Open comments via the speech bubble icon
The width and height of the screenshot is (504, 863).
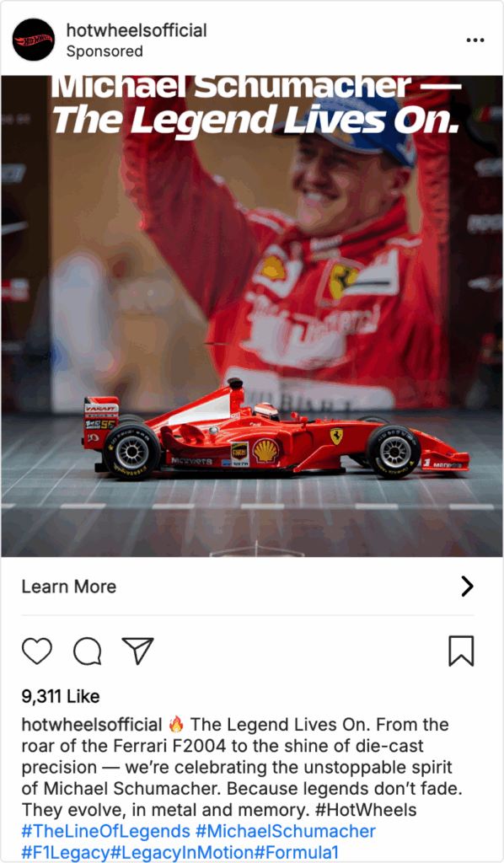[88, 651]
